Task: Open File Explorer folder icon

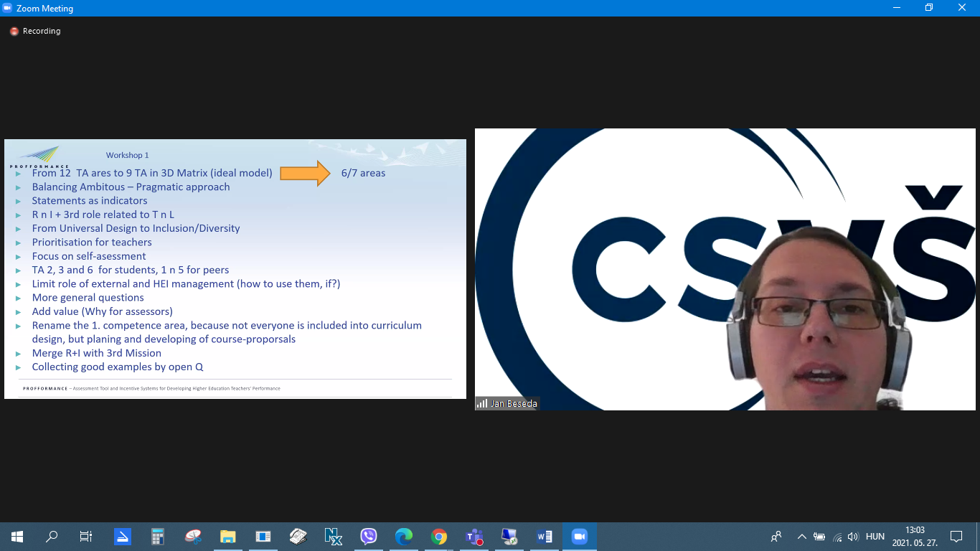Action: click(x=228, y=537)
